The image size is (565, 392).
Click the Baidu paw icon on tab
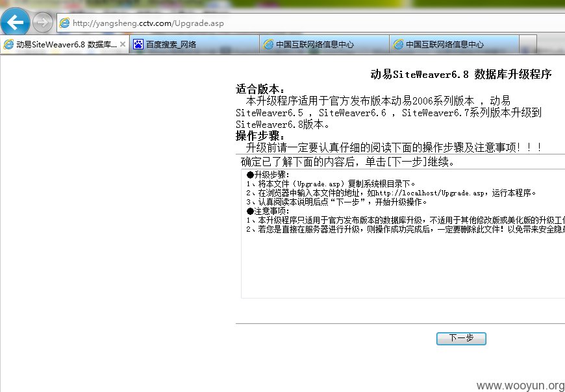coord(138,44)
